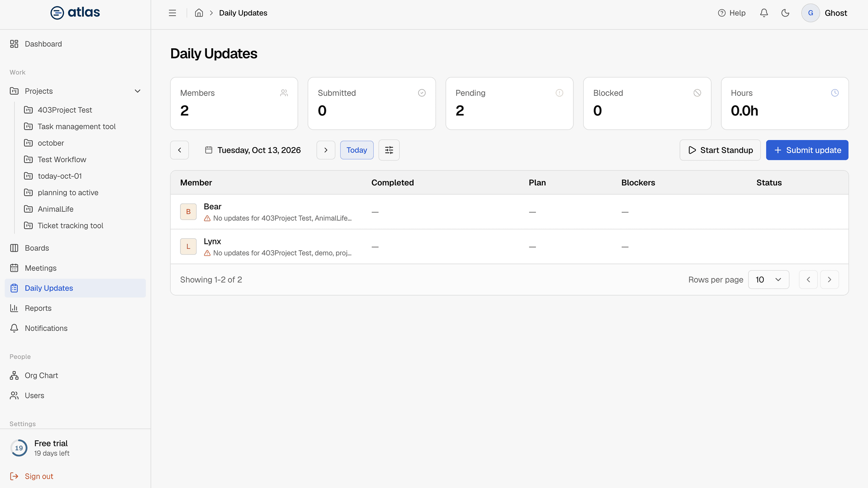868x488 pixels.
Task: Open Notifications in the sidebar
Action: [75, 328]
